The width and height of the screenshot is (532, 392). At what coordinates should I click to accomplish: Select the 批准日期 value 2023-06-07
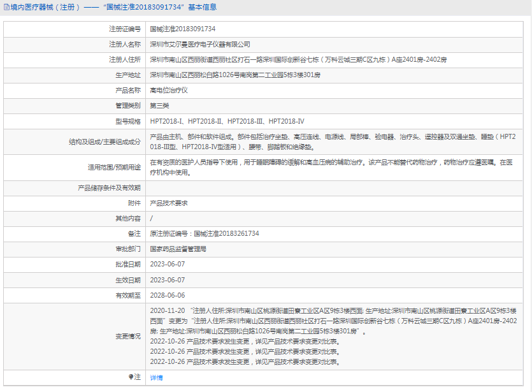tap(168, 264)
